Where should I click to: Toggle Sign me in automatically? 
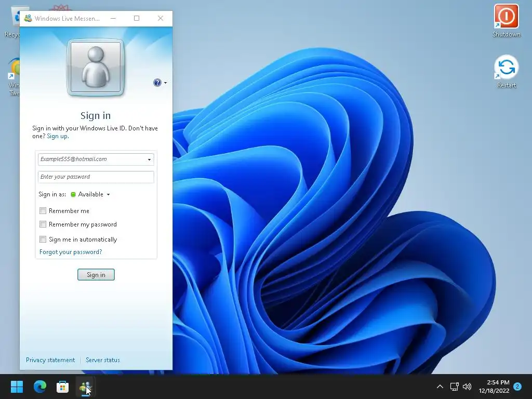(43, 239)
